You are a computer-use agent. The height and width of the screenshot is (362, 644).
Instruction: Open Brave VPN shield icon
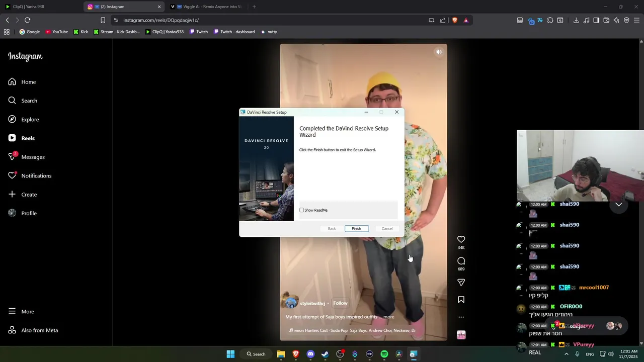pos(626,20)
